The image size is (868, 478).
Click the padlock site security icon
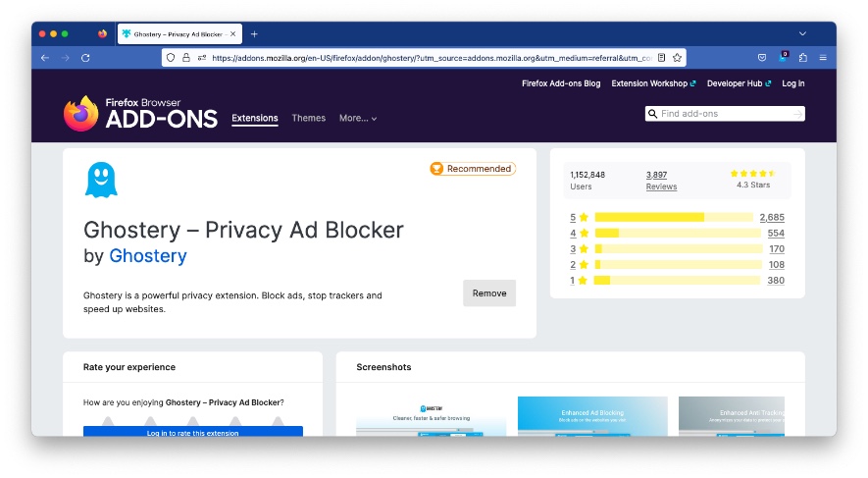click(186, 58)
